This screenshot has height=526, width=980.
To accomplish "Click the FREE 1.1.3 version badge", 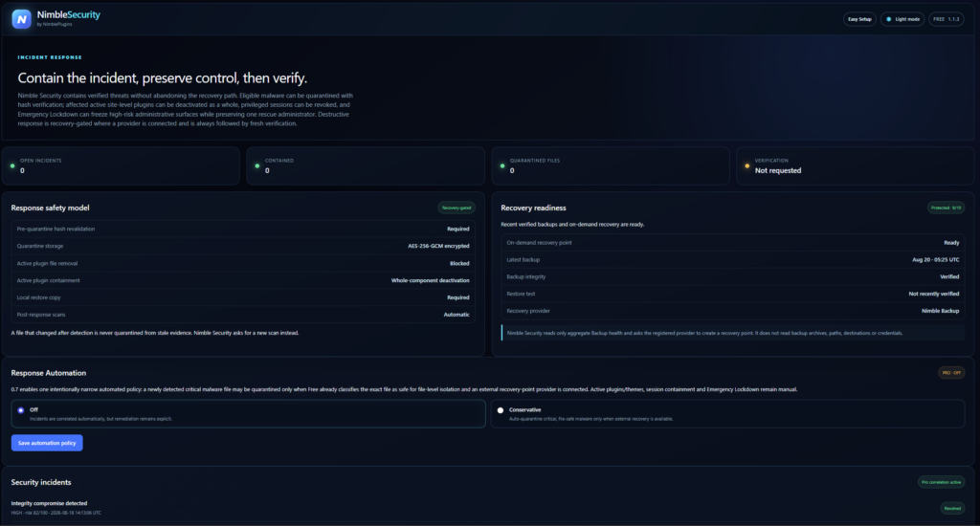I will pyautogui.click(x=946, y=19).
